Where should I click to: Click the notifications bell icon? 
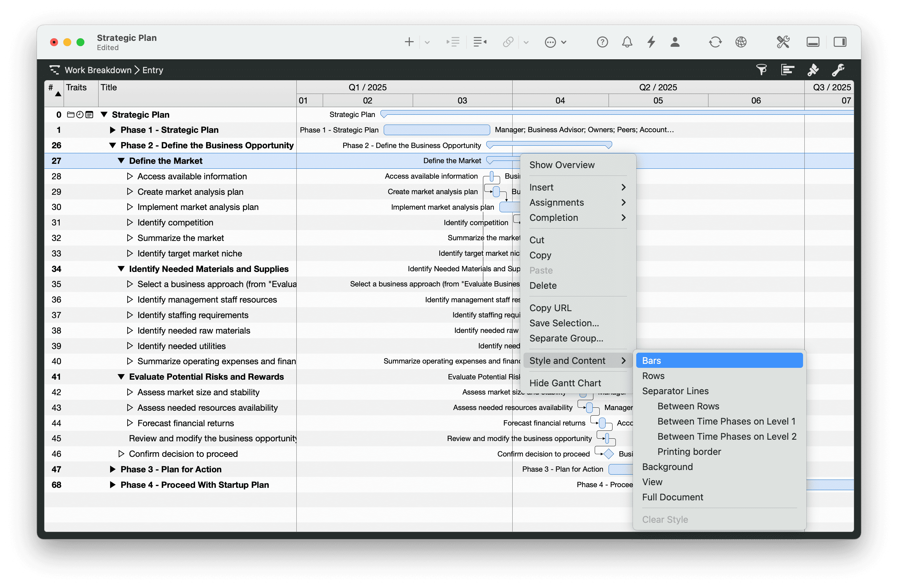tap(627, 42)
